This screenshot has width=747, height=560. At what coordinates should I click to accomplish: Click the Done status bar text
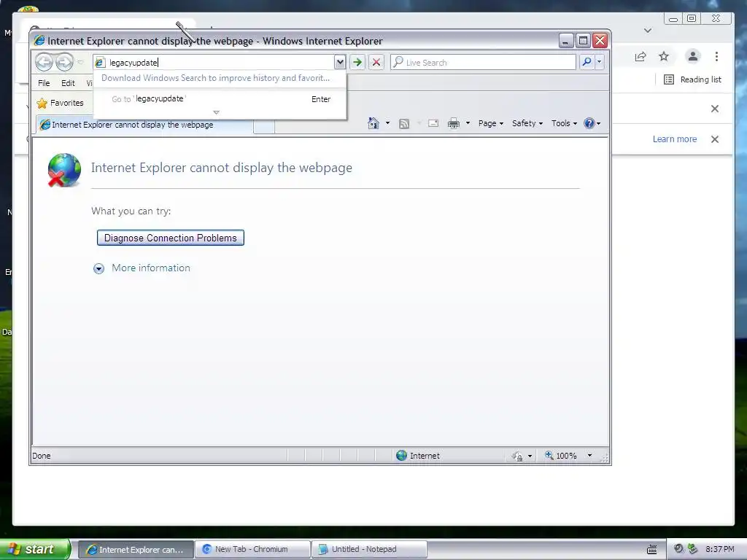[42, 456]
